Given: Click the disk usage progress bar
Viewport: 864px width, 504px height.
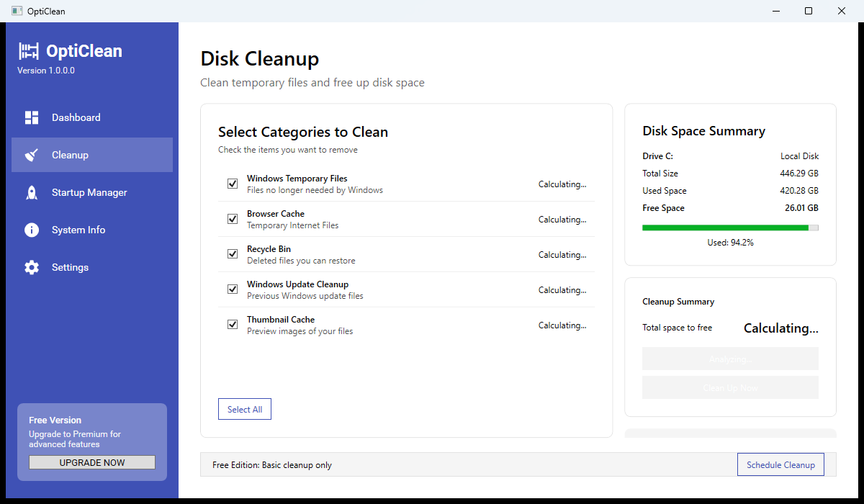Looking at the screenshot, I should pyautogui.click(x=730, y=228).
